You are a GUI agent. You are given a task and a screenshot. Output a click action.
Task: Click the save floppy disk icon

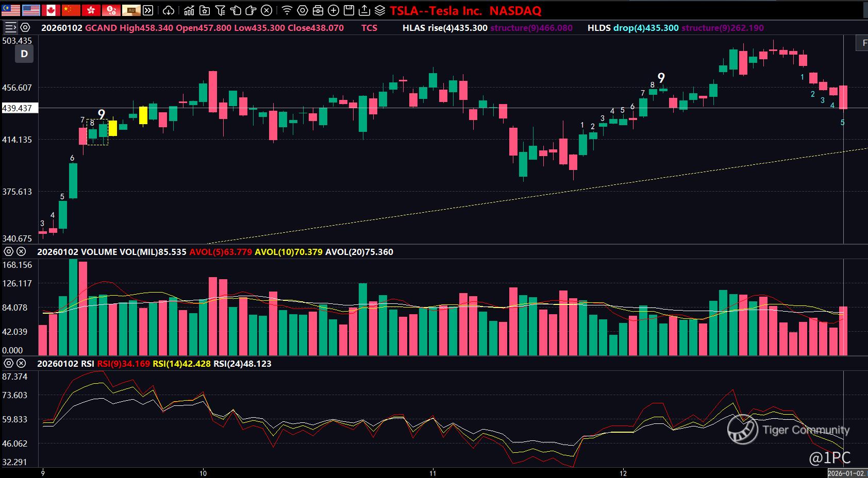(x=349, y=10)
